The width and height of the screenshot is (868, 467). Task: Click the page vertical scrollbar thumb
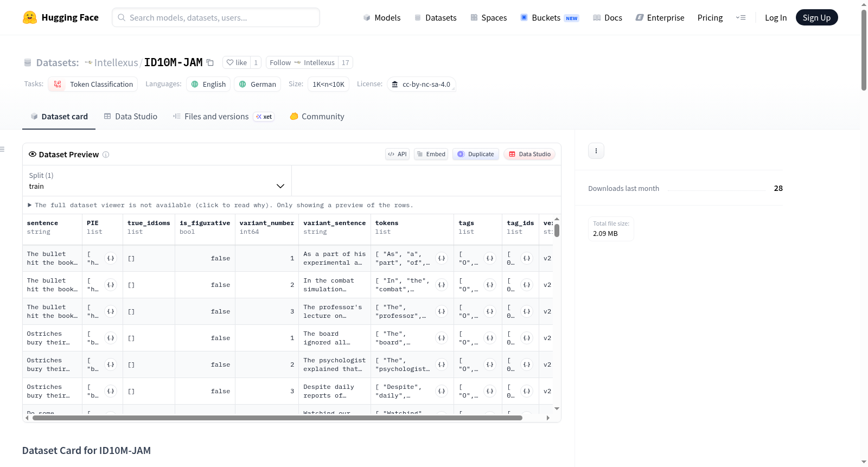coord(864,50)
